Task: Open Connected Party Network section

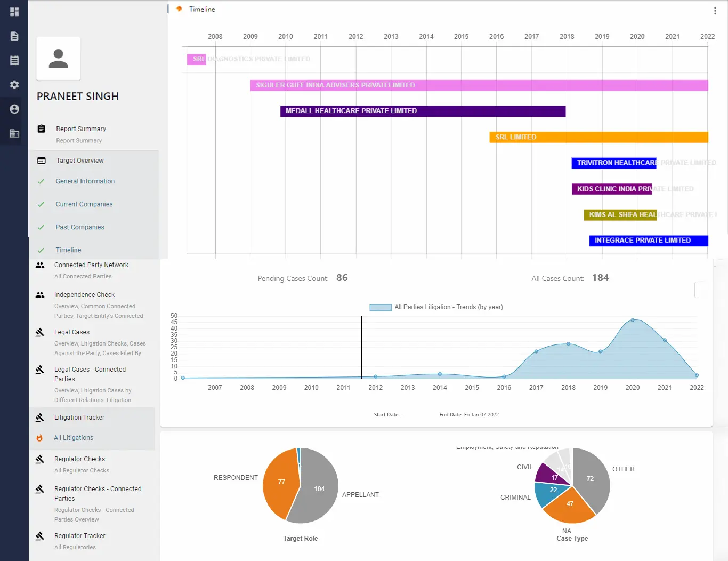Action: click(91, 265)
